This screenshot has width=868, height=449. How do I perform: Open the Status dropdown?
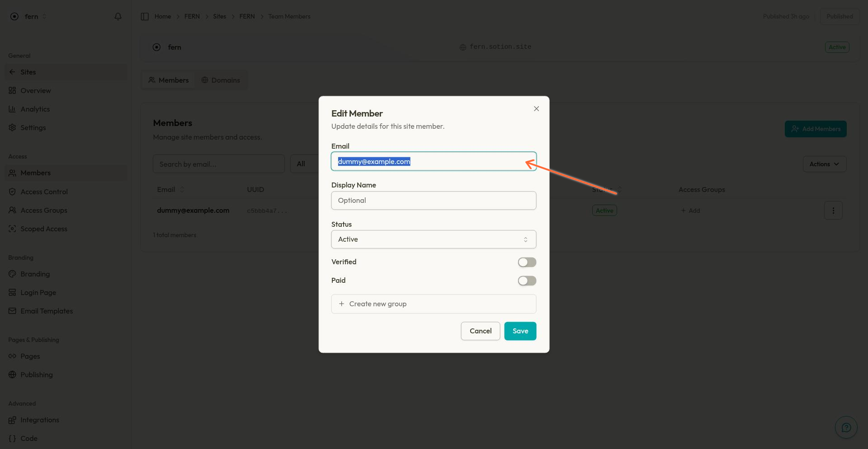point(434,239)
